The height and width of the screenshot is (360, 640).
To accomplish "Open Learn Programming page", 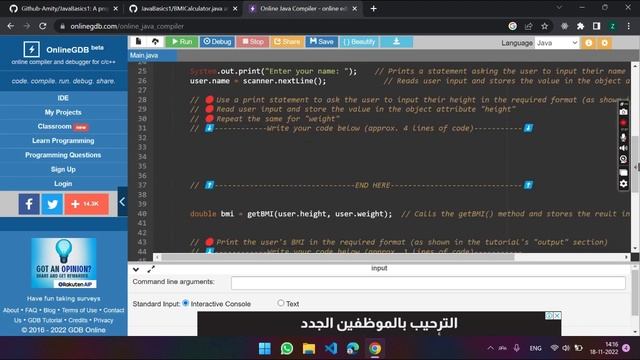I will [x=63, y=141].
